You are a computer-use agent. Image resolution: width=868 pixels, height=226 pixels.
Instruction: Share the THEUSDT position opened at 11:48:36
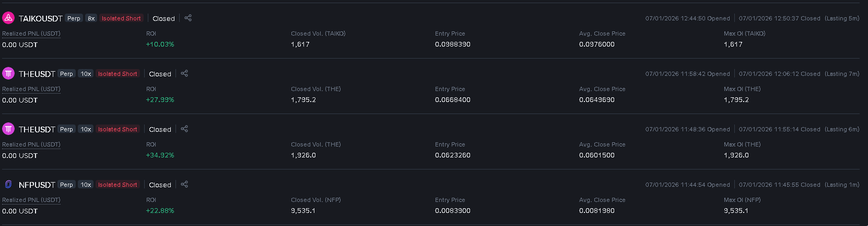click(x=184, y=129)
